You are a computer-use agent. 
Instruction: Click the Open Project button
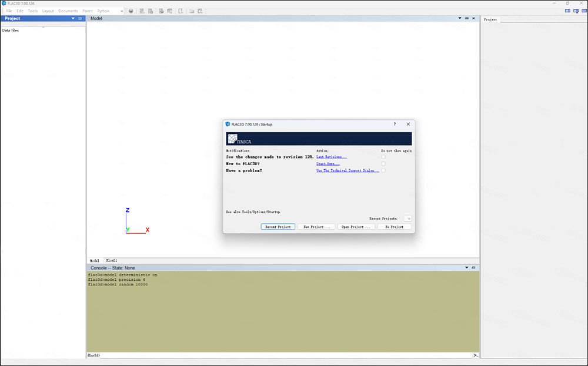356,227
